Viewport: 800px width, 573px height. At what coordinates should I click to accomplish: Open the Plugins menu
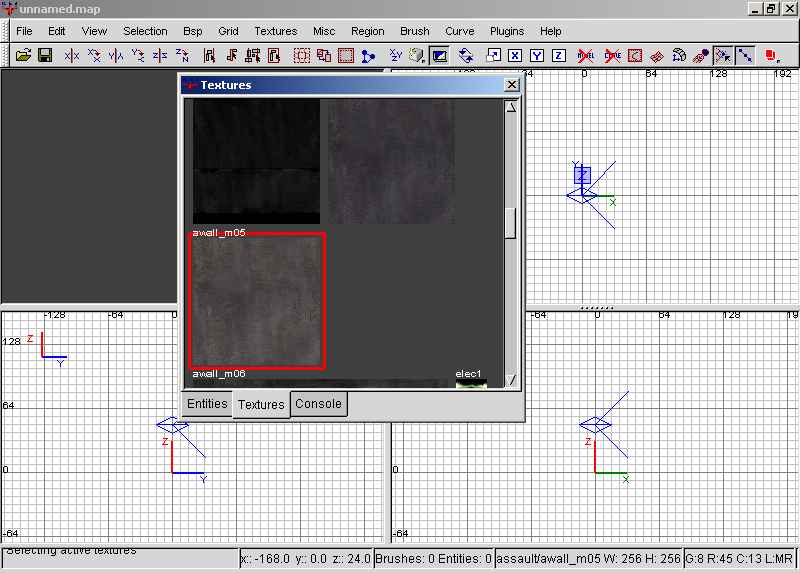point(507,31)
